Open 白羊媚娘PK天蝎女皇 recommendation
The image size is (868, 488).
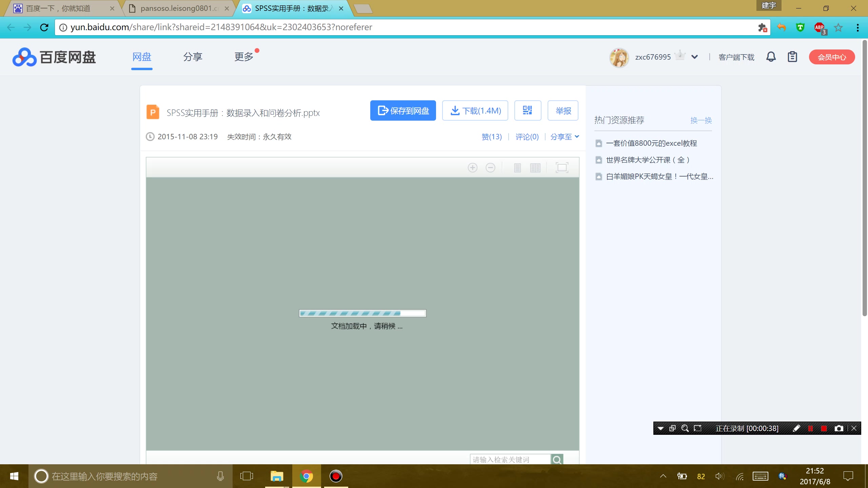659,176
